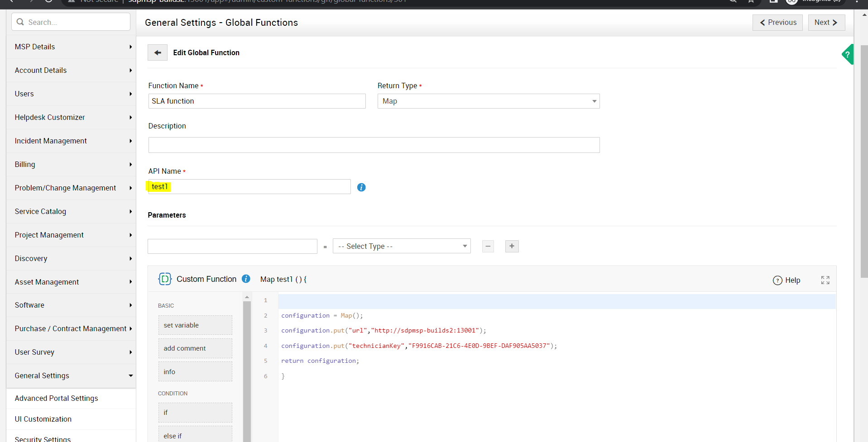Select the 'set variable' basic block
The height and width of the screenshot is (442, 868).
pos(195,325)
